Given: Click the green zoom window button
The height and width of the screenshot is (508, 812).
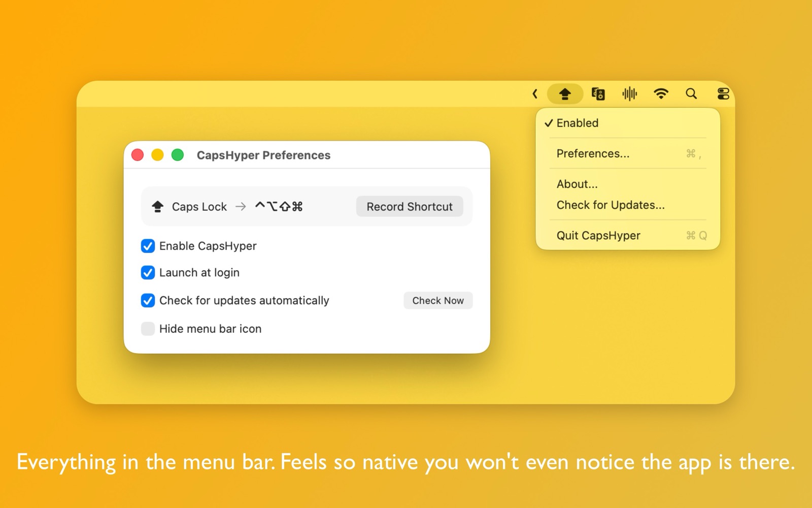Looking at the screenshot, I should (x=178, y=155).
